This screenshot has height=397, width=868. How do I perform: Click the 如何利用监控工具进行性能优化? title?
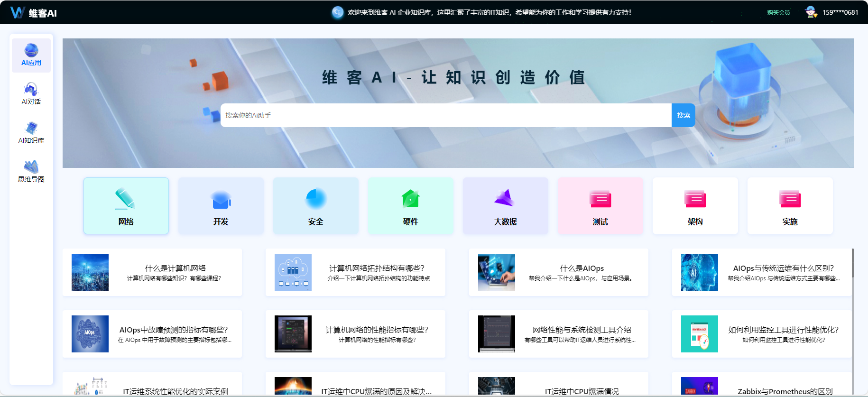[784, 330]
